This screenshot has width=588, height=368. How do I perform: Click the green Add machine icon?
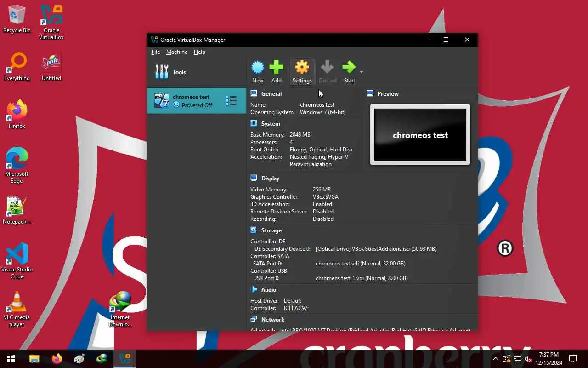pos(276,72)
